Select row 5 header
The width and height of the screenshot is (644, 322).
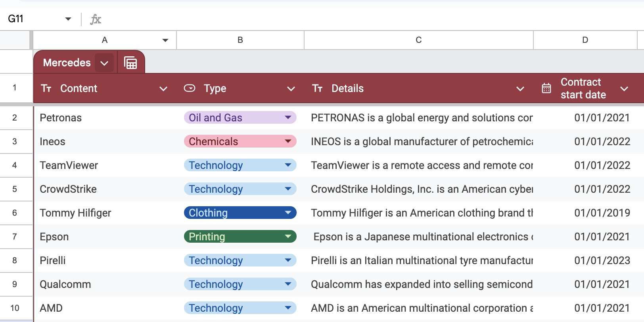[x=15, y=189]
